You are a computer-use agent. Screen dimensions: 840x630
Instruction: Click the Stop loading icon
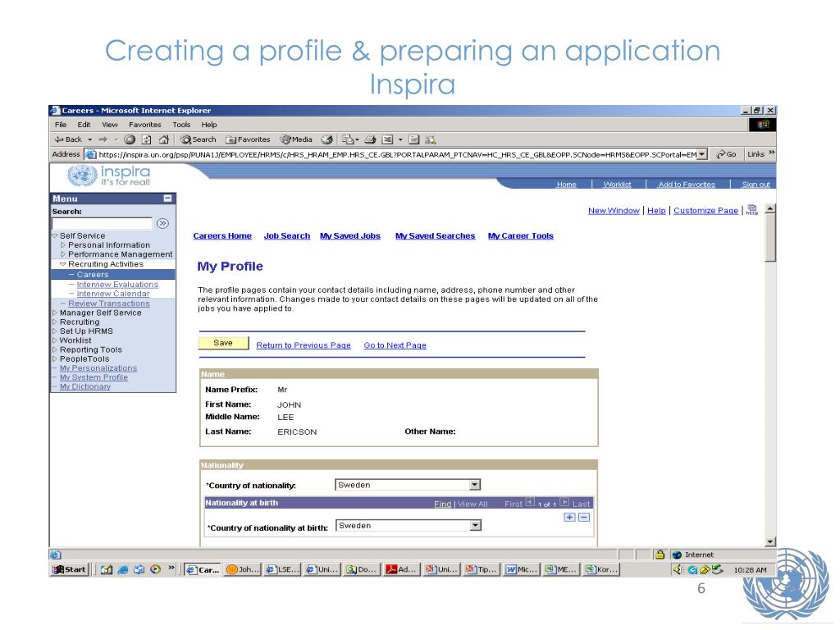pyautogui.click(x=130, y=139)
